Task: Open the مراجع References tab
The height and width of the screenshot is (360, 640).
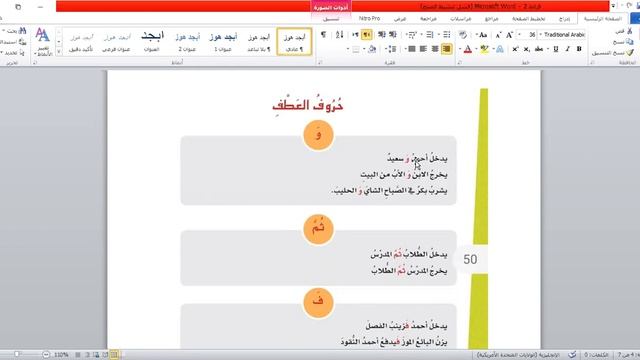Action: (491, 19)
